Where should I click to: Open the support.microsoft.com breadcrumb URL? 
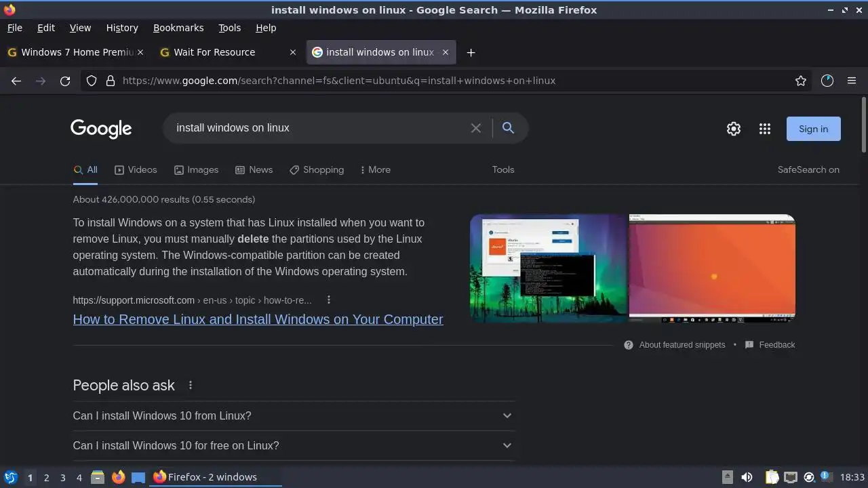193,300
